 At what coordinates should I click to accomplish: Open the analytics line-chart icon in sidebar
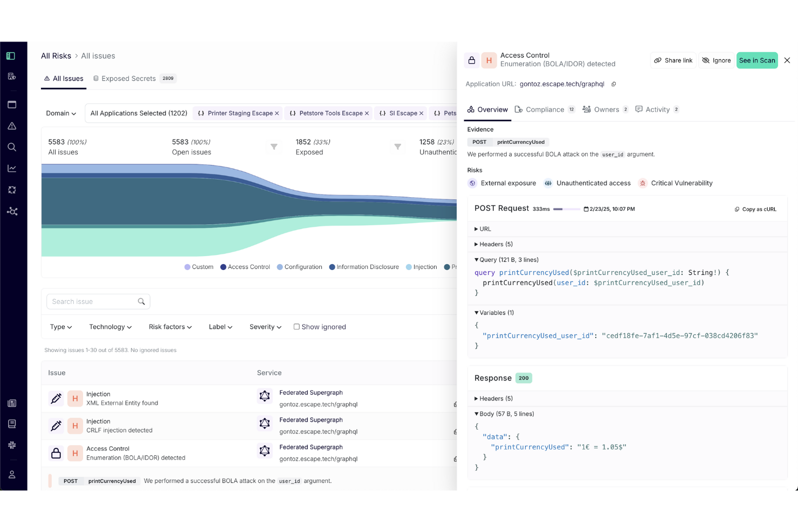[x=12, y=168]
